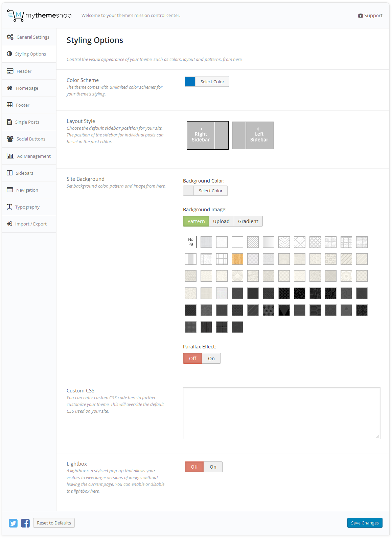Image resolution: width=392 pixels, height=538 pixels.
Task: Switch to the Upload background tab
Action: (221, 221)
